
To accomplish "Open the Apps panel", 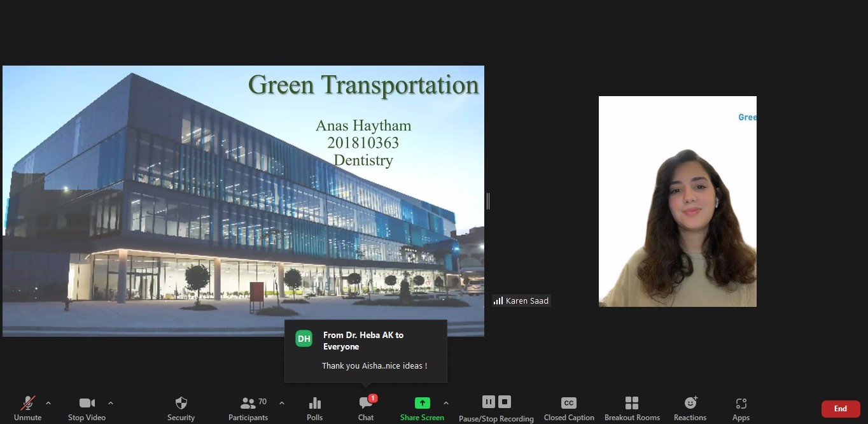I will click(x=741, y=407).
